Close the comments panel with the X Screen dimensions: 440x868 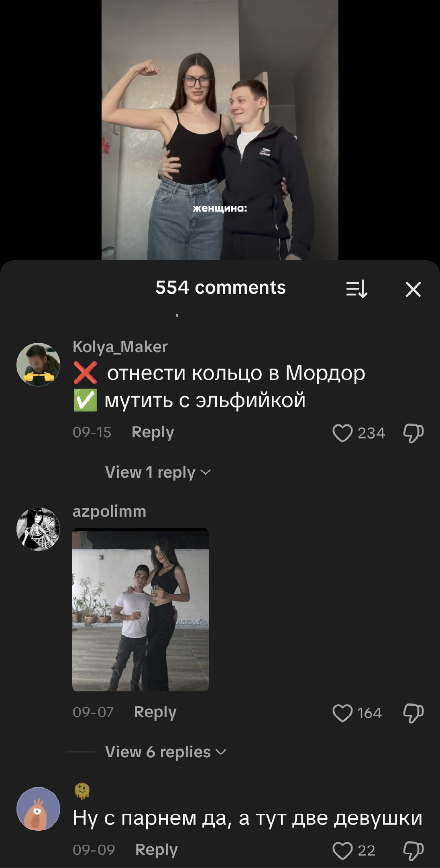[413, 289]
